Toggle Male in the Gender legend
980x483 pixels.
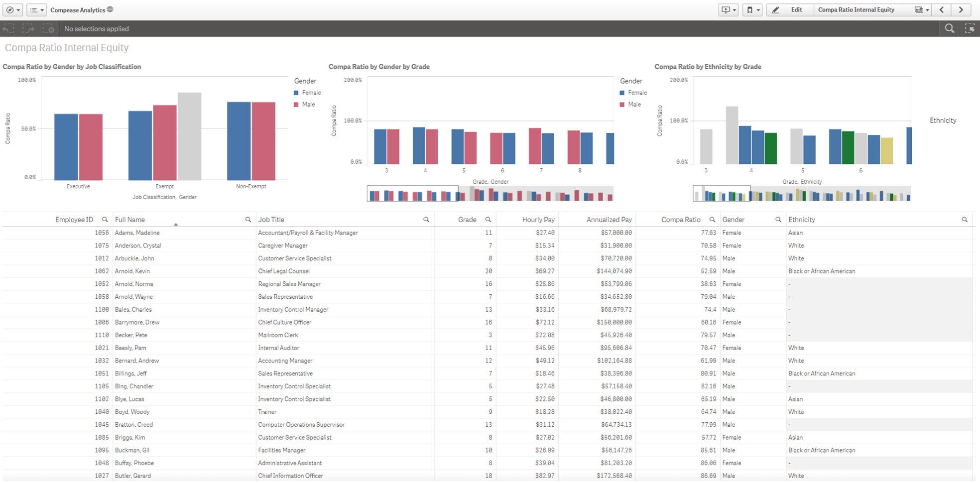click(309, 104)
